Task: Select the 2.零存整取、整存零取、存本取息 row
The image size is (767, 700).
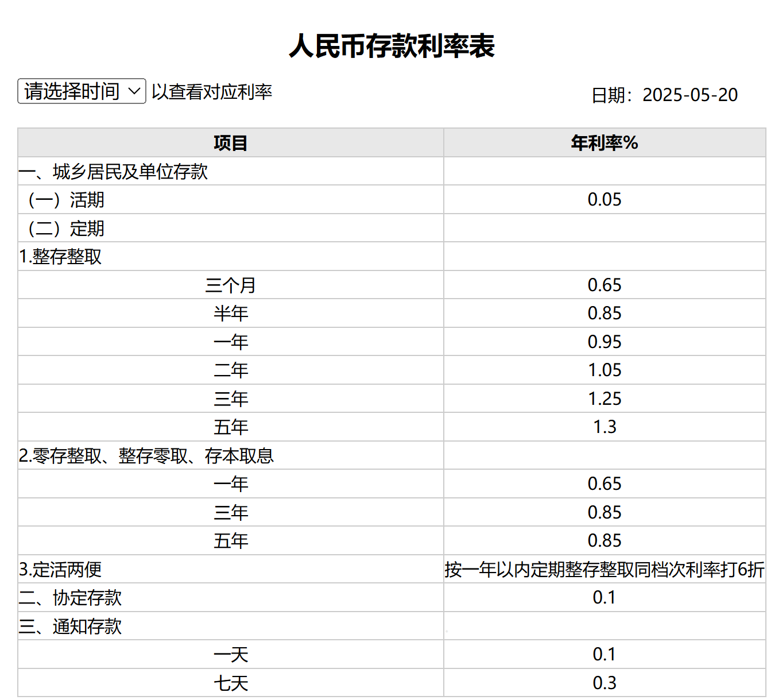Action: pyautogui.click(x=146, y=456)
